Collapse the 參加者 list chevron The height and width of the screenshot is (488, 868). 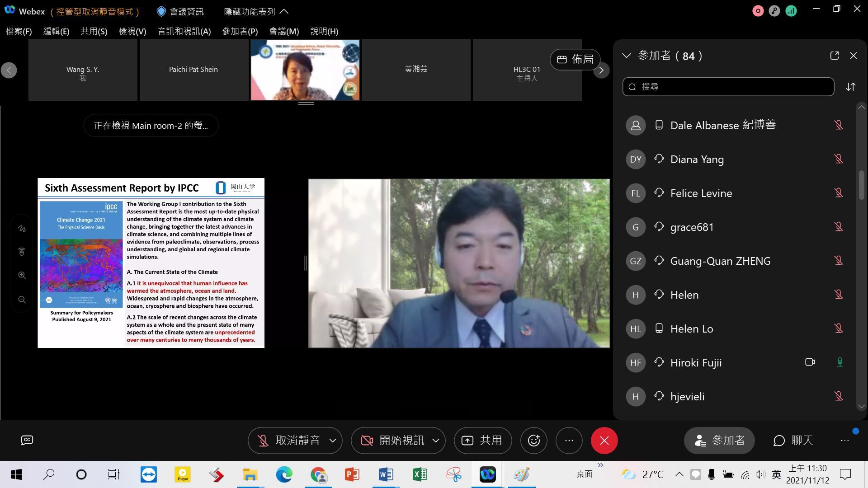[627, 56]
